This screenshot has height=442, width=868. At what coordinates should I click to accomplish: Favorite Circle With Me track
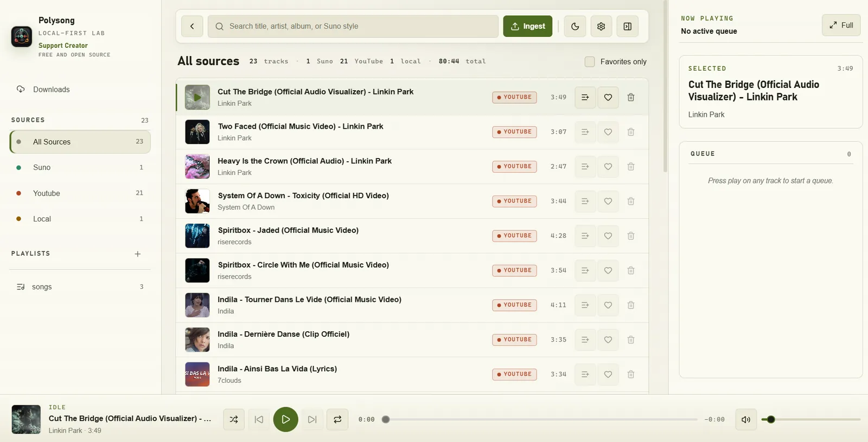[608, 270]
